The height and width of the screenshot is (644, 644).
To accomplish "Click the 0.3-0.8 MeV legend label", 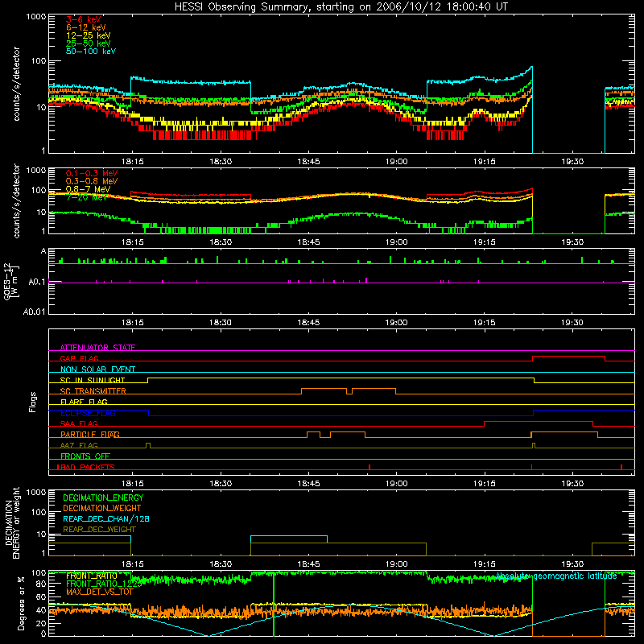I will pos(92,181).
